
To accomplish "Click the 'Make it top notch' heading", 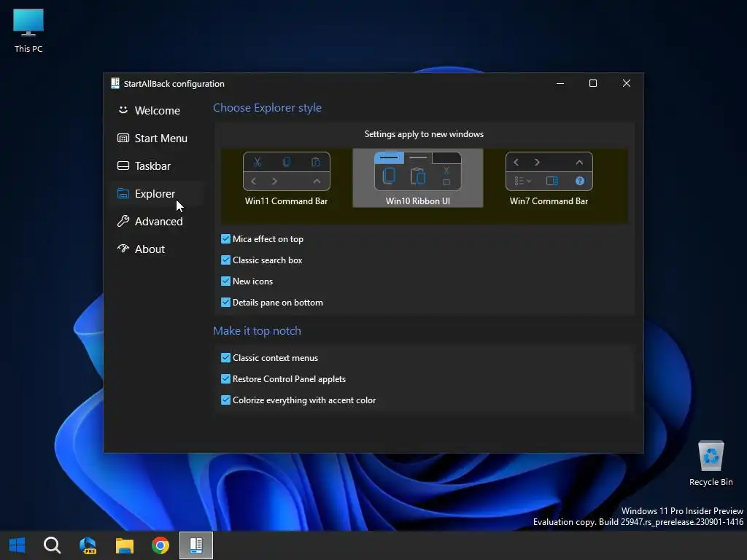I will (x=258, y=330).
